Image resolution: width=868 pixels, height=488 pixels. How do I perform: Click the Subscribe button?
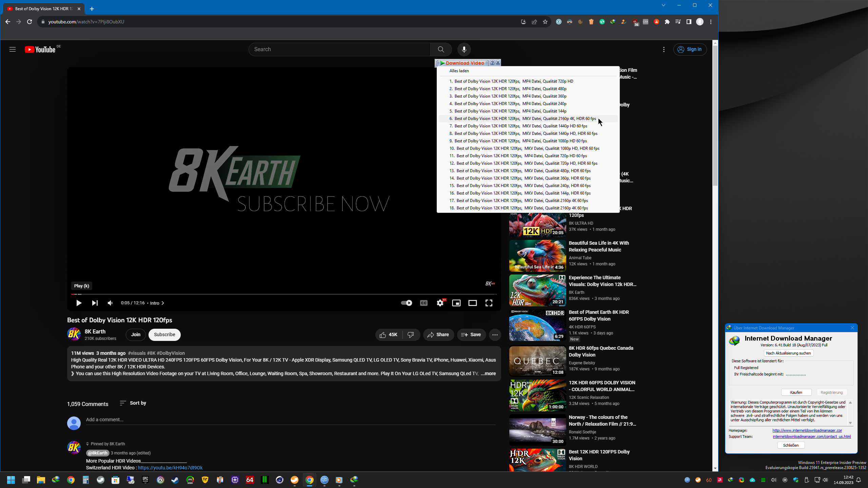click(x=164, y=335)
